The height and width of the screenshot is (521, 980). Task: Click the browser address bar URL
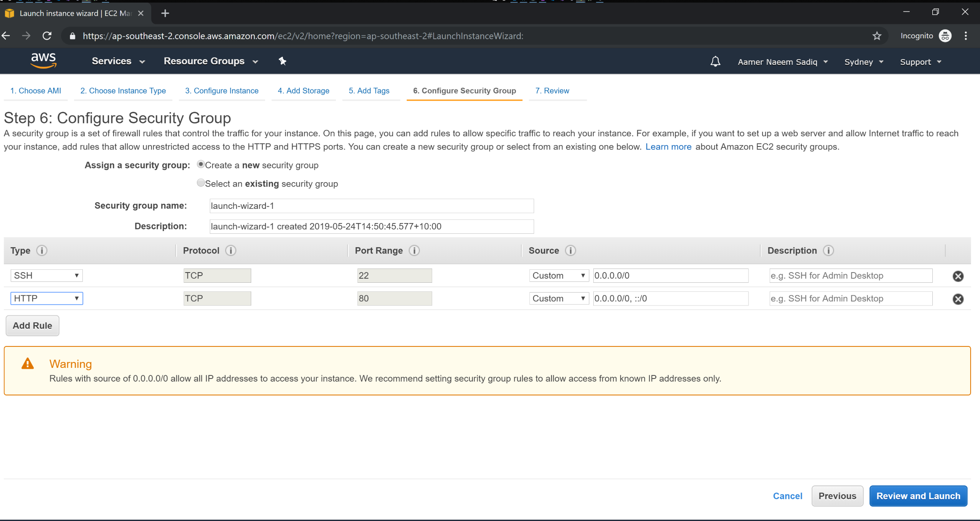[x=303, y=36]
